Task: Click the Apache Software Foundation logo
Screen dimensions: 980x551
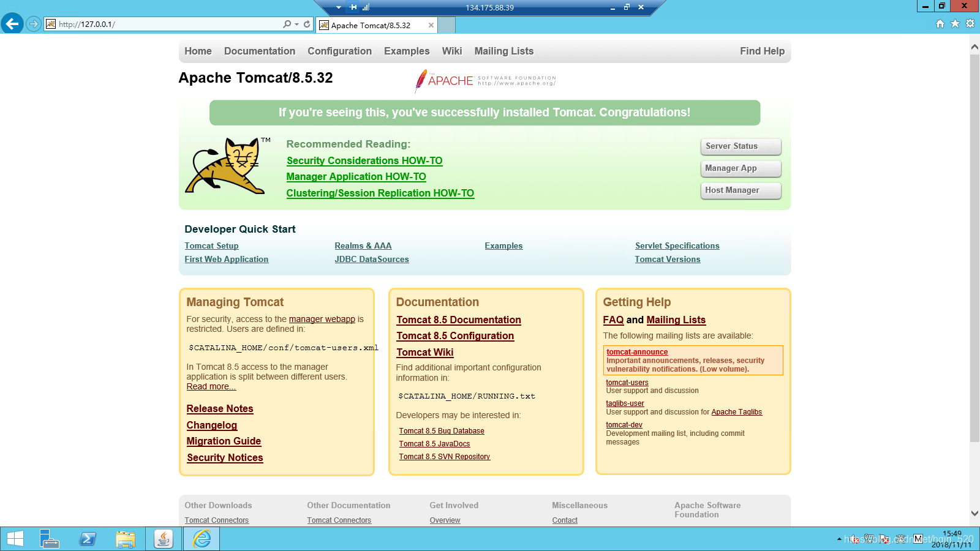Action: 485,81
